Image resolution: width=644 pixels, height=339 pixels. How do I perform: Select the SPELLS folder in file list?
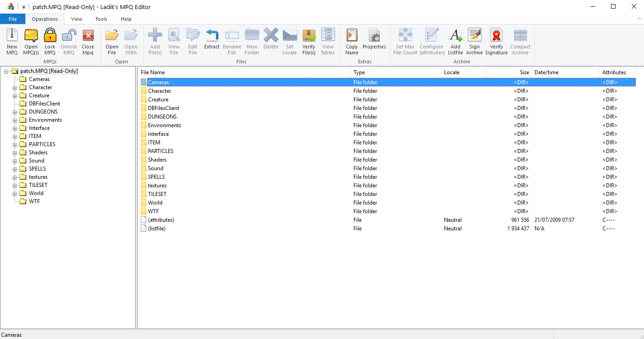coord(388,177)
